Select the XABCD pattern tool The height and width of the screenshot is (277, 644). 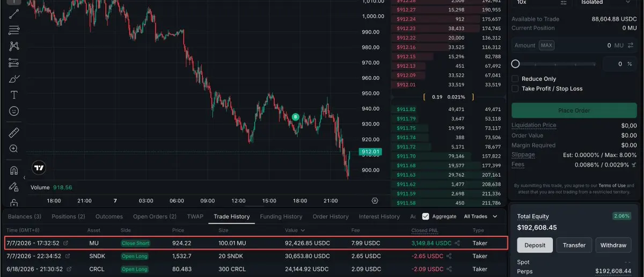pyautogui.click(x=14, y=46)
